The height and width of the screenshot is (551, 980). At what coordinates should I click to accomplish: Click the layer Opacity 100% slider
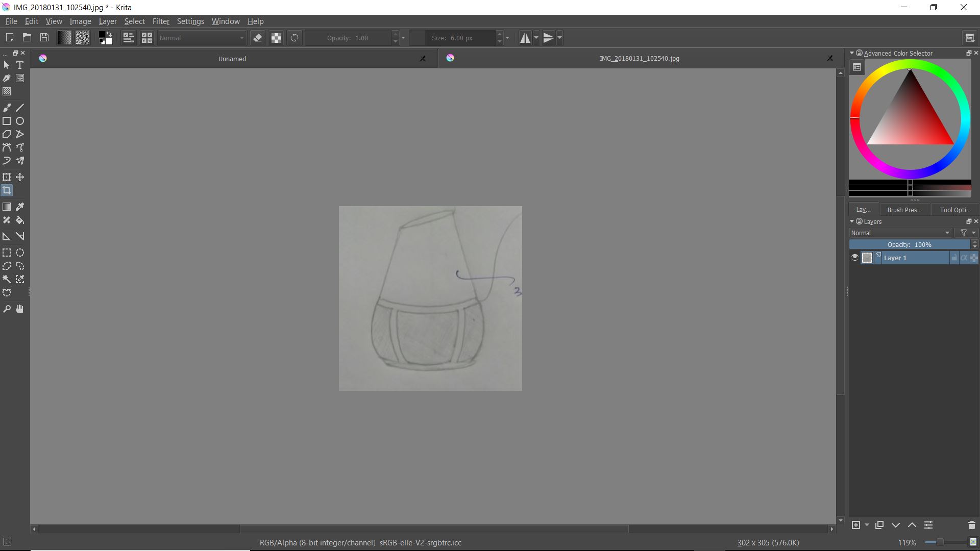pyautogui.click(x=910, y=245)
